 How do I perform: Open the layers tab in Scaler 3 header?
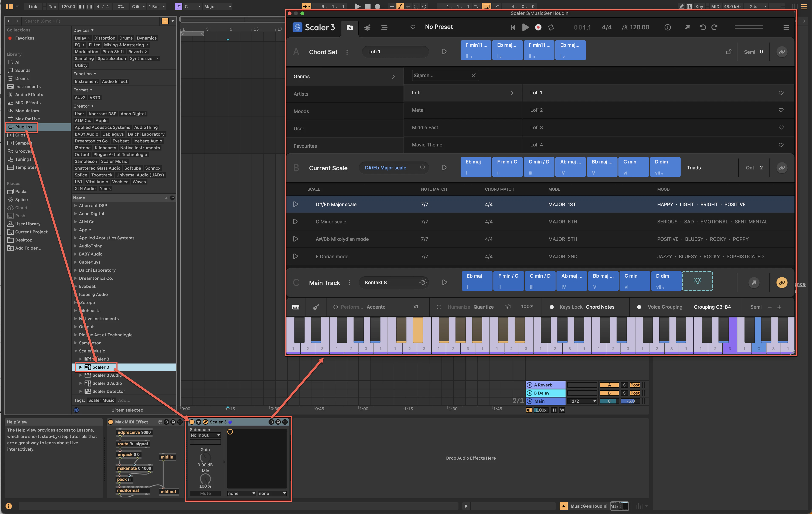point(367,27)
